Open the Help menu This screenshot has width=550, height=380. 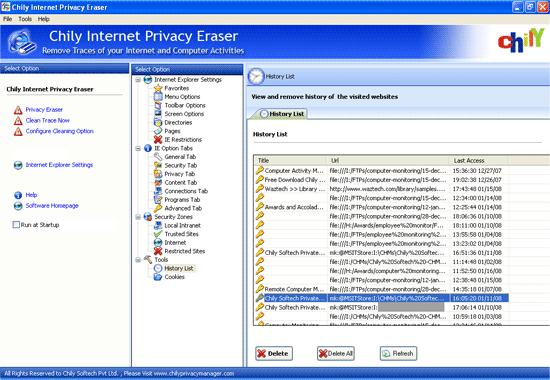click(43, 19)
